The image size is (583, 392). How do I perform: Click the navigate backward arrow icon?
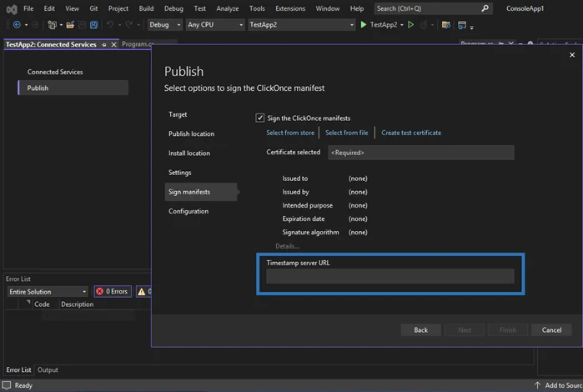click(17, 25)
